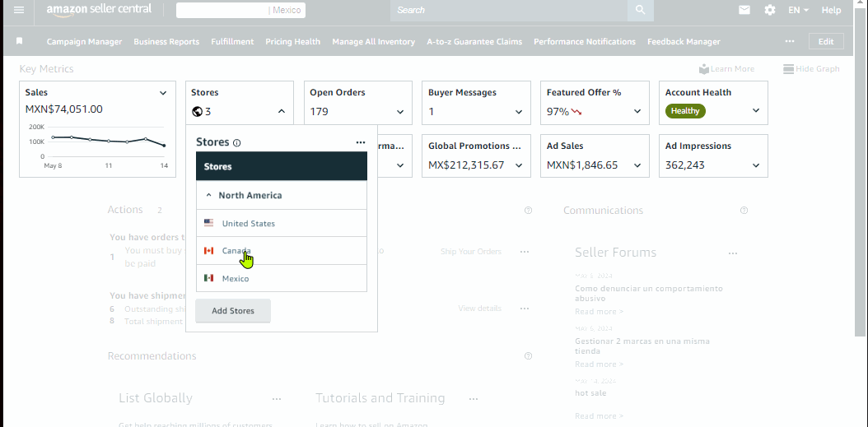Click the Mexico flag icon
Screen dimensions: 868x427
tap(208, 277)
